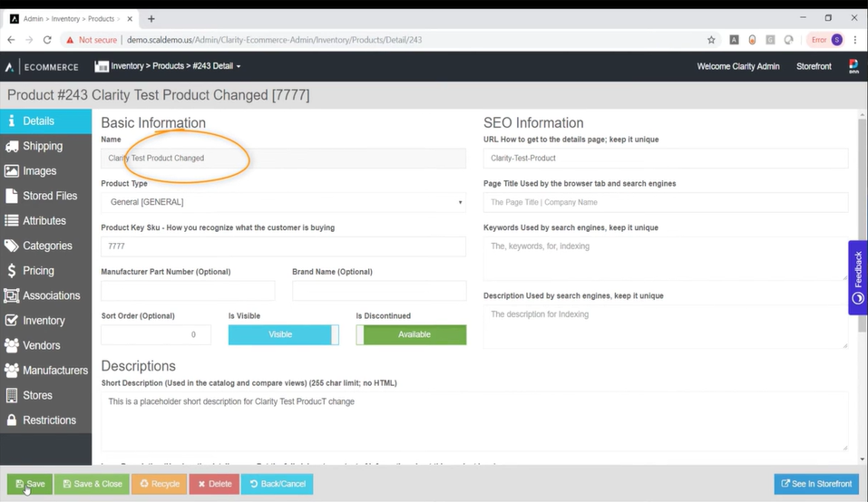Save the product with Save button
Viewport: 868px width, 502px height.
point(30,484)
